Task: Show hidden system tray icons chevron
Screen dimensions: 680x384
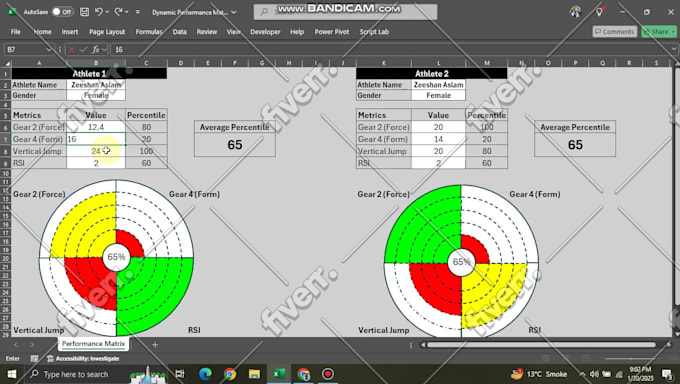Action: coord(582,374)
